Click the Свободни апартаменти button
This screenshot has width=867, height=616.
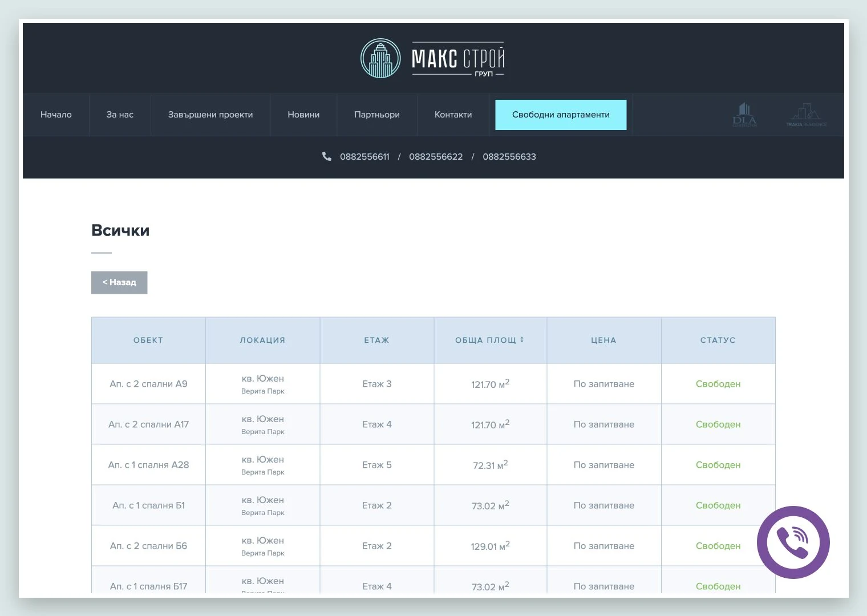point(561,115)
